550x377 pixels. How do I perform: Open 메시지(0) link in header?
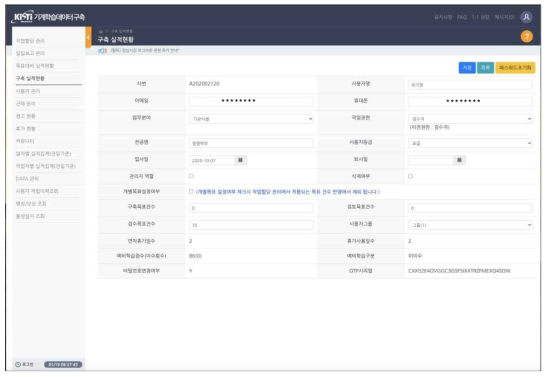[504, 17]
